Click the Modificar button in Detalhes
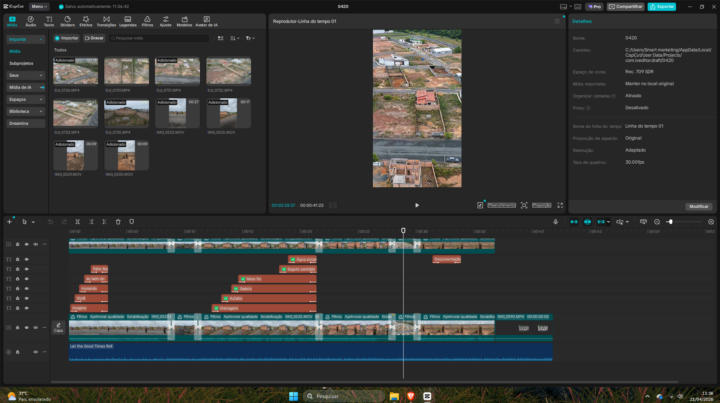 (x=697, y=206)
